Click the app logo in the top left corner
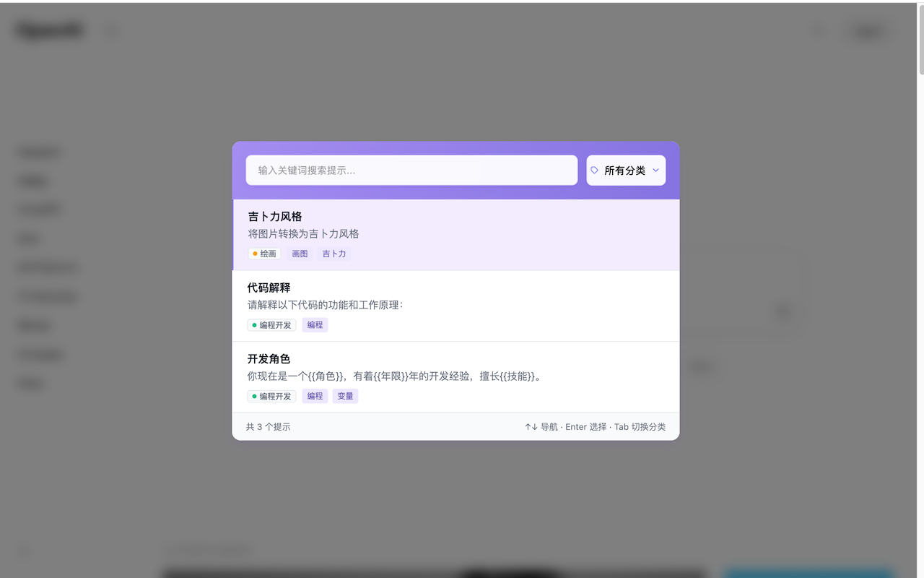Image resolution: width=924 pixels, height=578 pixels. pos(48,30)
